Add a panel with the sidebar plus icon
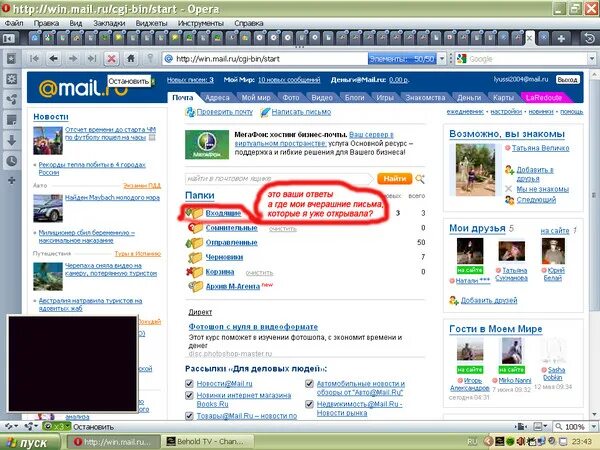The image size is (600, 450). (11, 180)
